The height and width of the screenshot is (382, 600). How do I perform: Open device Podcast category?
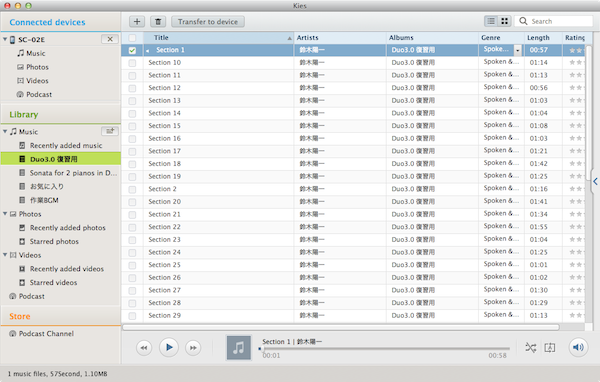point(34,94)
